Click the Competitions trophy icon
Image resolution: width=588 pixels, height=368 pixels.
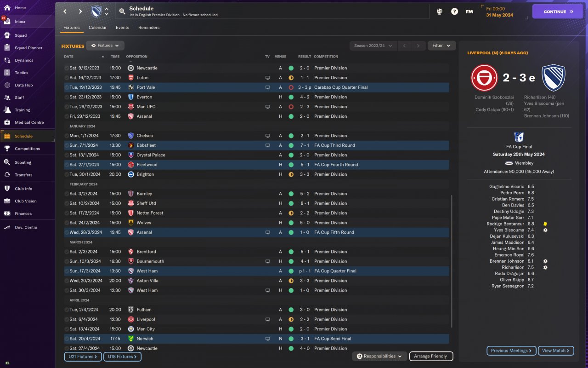(x=7, y=149)
